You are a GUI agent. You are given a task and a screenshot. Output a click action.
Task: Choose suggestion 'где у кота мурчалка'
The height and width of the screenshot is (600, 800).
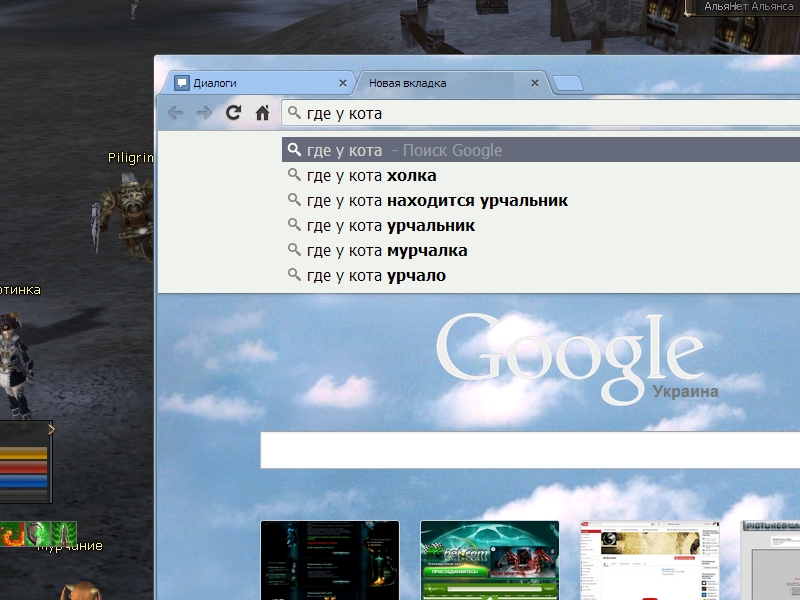(x=541, y=251)
